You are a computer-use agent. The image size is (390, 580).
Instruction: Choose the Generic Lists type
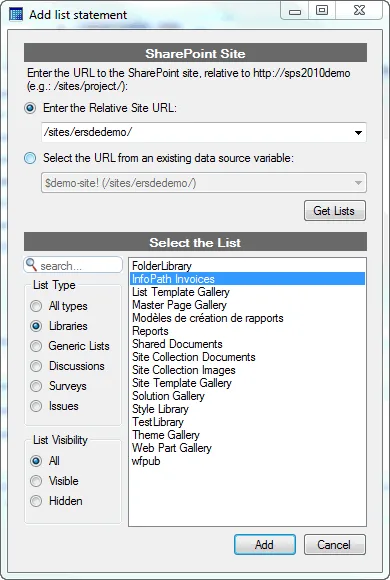click(36, 346)
